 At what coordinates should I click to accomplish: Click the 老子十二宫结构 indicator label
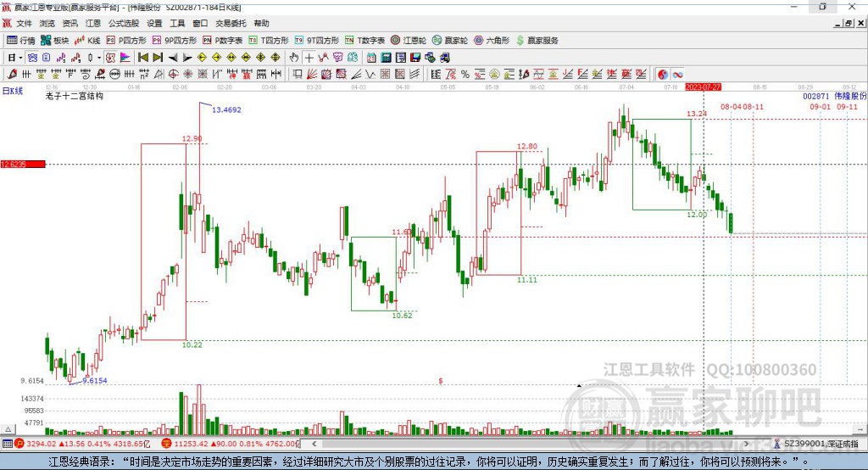[75, 96]
